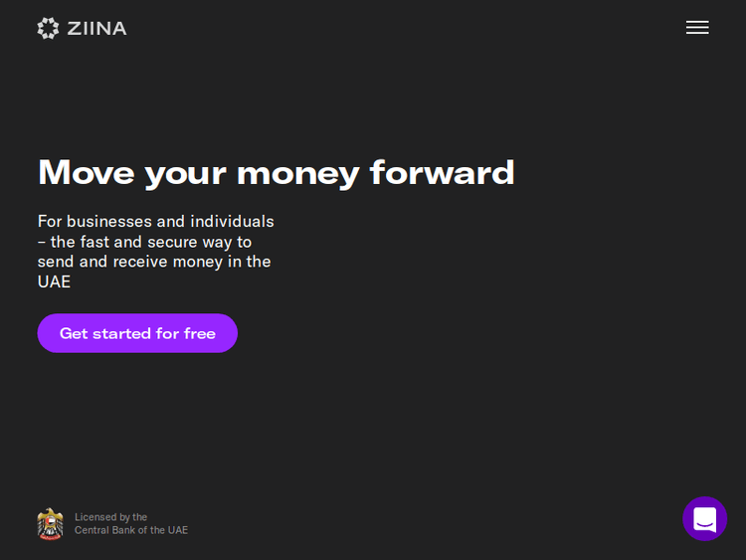Click 'send and receive money in the' line
746x560 pixels.
[x=154, y=262]
